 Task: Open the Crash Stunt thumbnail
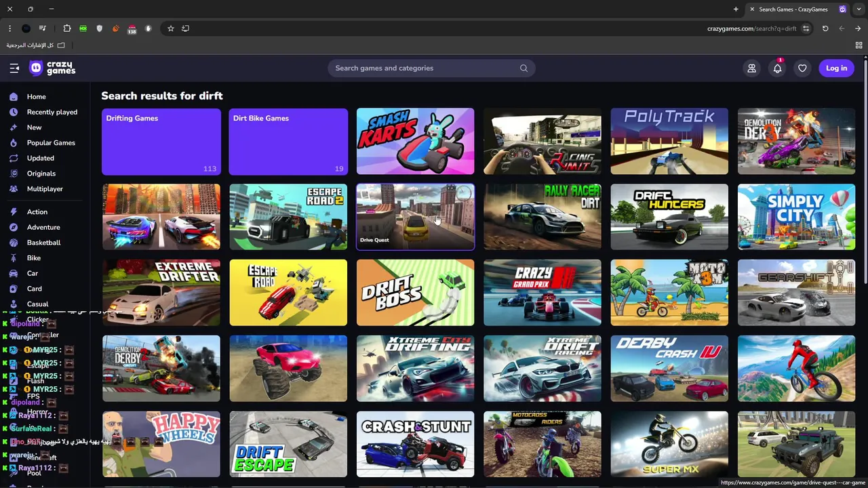(415, 445)
